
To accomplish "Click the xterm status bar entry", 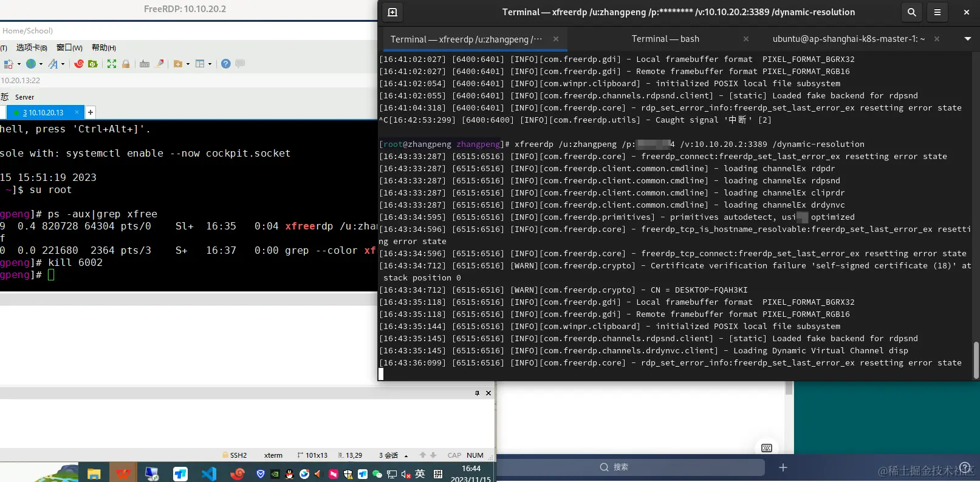I will pos(273,455).
